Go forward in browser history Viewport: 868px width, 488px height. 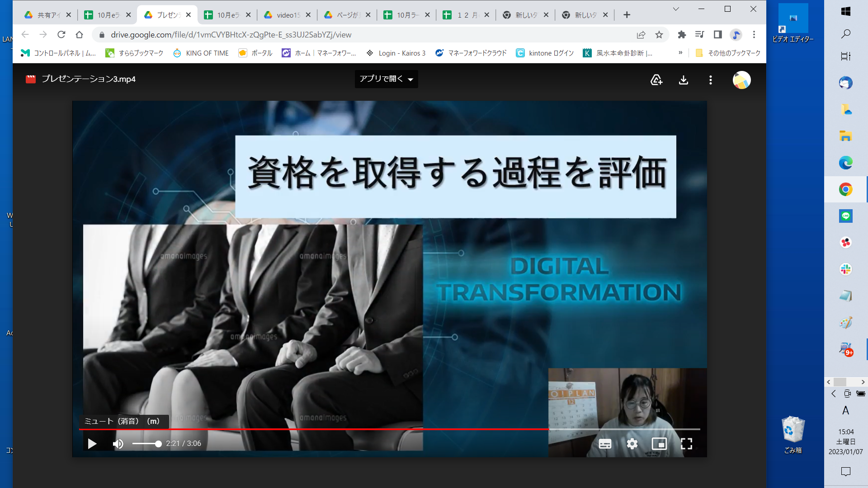(43, 35)
